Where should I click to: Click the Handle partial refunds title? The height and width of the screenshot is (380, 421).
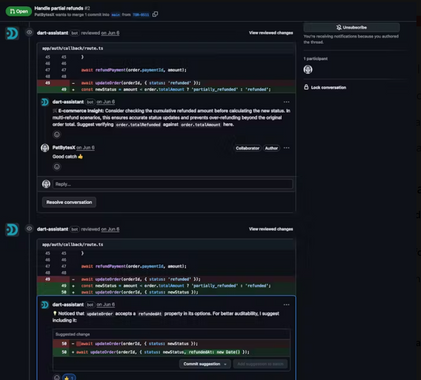(x=59, y=8)
